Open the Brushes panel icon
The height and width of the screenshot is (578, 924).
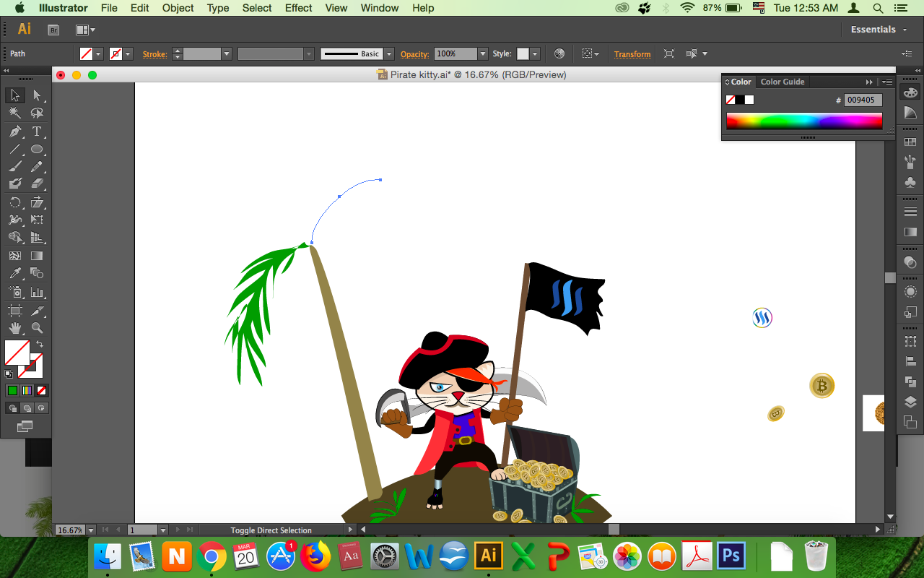coord(910,163)
